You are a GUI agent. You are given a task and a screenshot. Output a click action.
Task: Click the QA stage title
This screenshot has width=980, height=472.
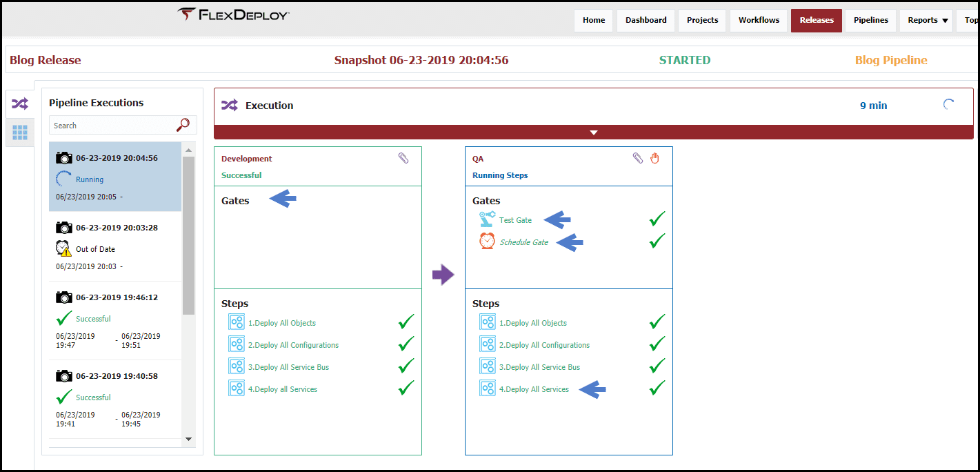[x=478, y=159]
